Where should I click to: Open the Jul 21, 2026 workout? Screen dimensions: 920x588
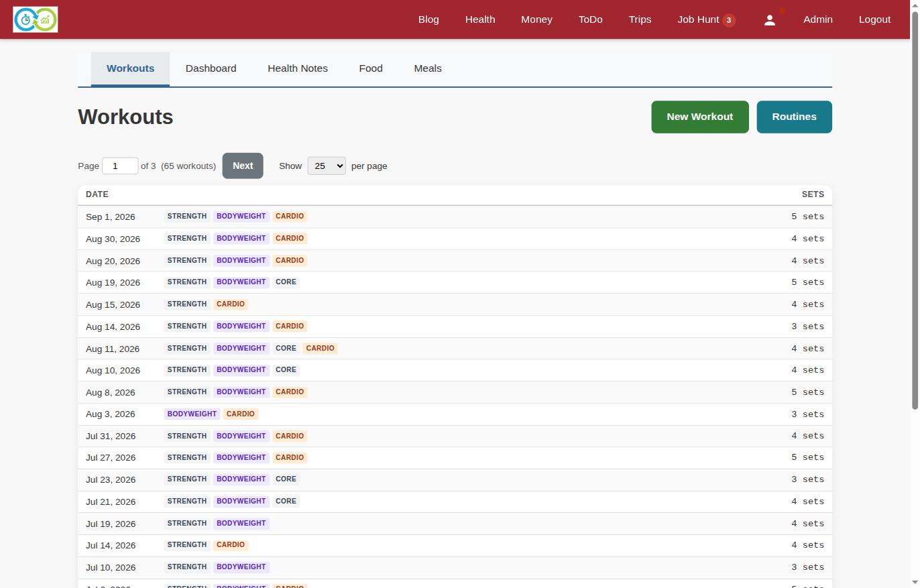pos(455,502)
